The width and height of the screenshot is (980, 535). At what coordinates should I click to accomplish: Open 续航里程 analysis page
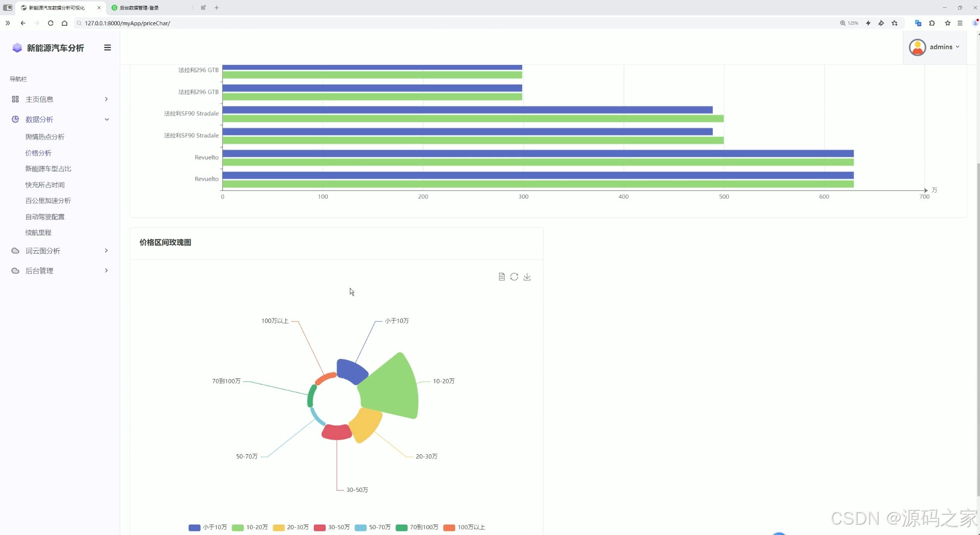39,232
